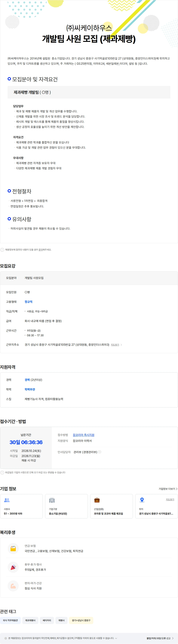This screenshot has width=178, height=644.
Task: Click 주5일제, 경조휴가 benefits text
Action: [x=35, y=570]
